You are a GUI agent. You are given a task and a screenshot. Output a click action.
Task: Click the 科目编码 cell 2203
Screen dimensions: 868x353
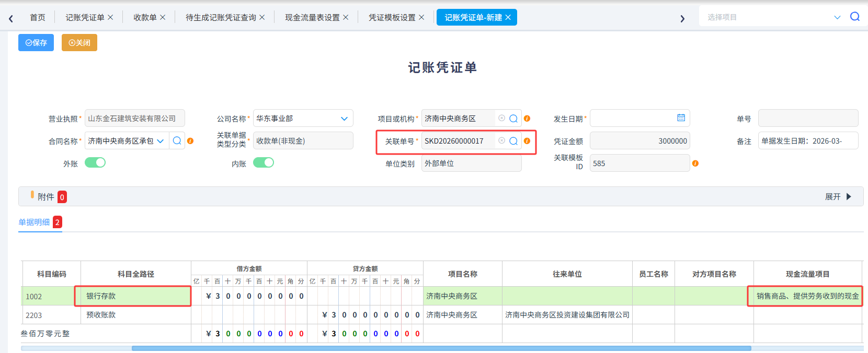pos(51,315)
